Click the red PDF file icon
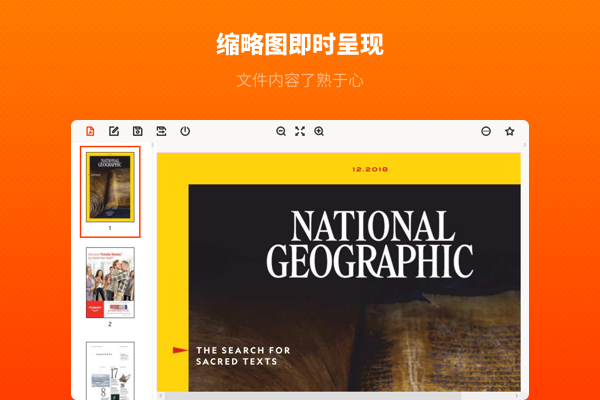This screenshot has height=400, width=600. tap(90, 131)
